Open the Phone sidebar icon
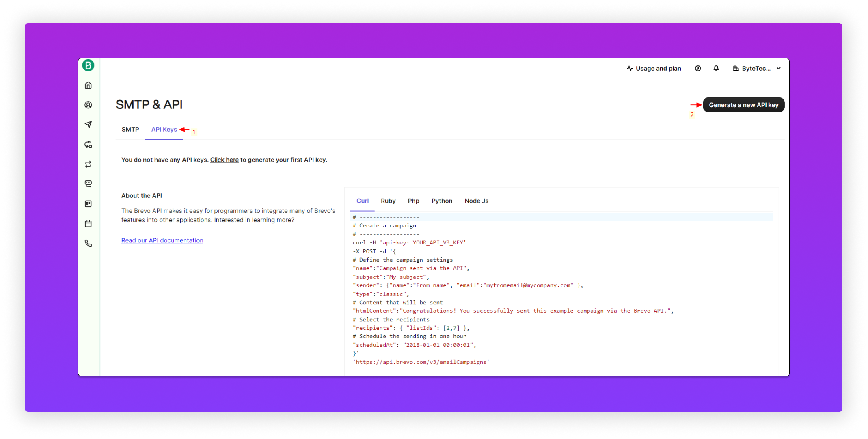Image resolution: width=868 pixels, height=439 pixels. (x=88, y=243)
